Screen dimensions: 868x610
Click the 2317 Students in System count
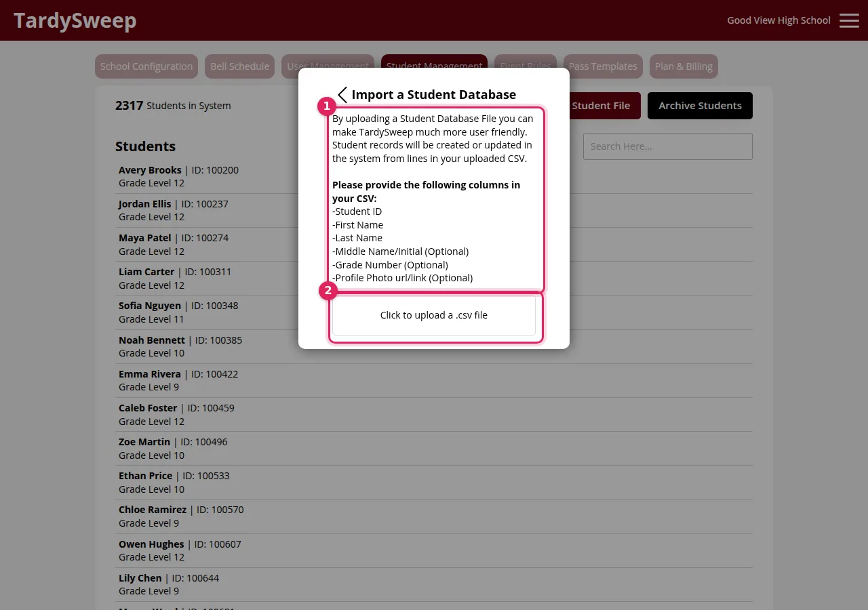click(x=173, y=106)
